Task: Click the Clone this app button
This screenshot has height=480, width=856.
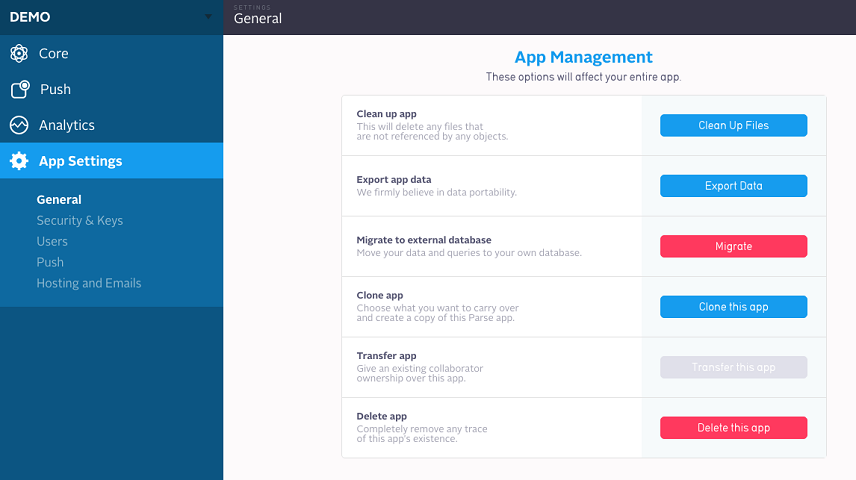Action: 733,307
